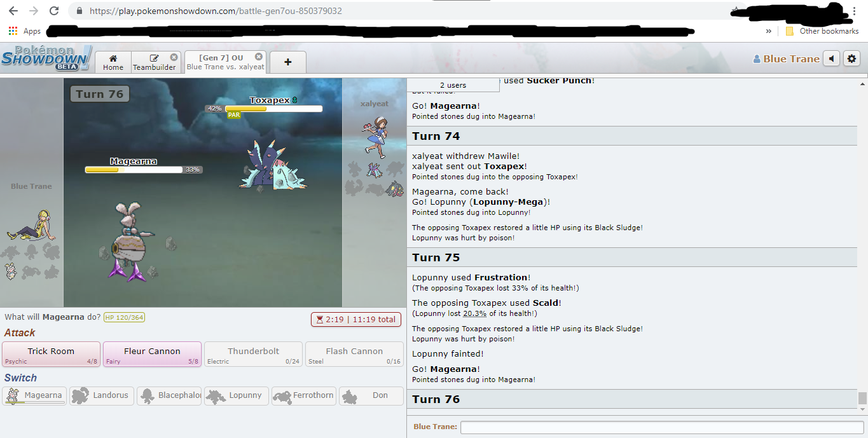
Task: Mute sound with the speaker icon
Action: pos(831,58)
